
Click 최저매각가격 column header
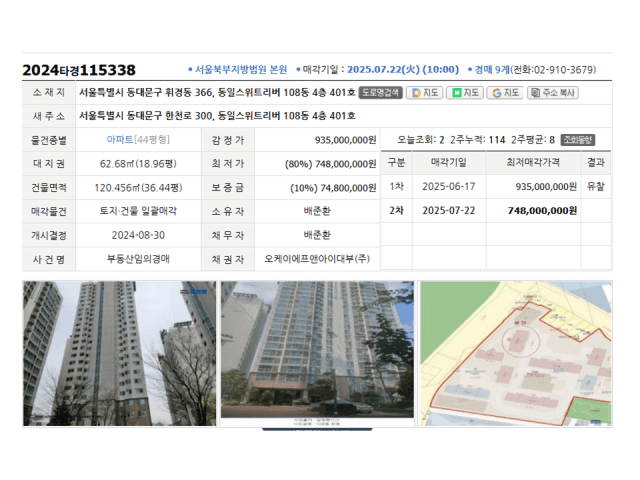pyautogui.click(x=533, y=162)
